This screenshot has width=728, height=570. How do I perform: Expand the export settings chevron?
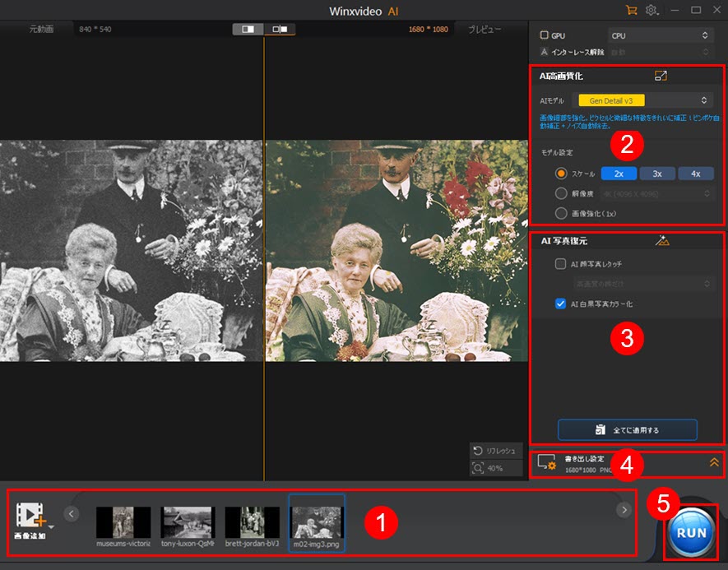click(x=714, y=462)
